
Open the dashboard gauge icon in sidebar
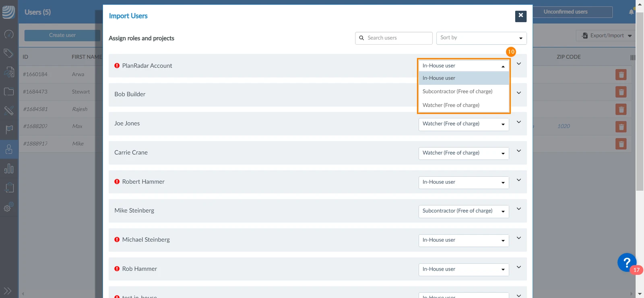[9, 34]
